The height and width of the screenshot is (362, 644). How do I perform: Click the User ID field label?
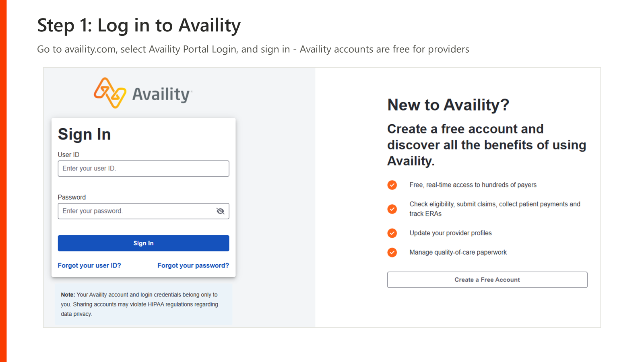coord(68,155)
